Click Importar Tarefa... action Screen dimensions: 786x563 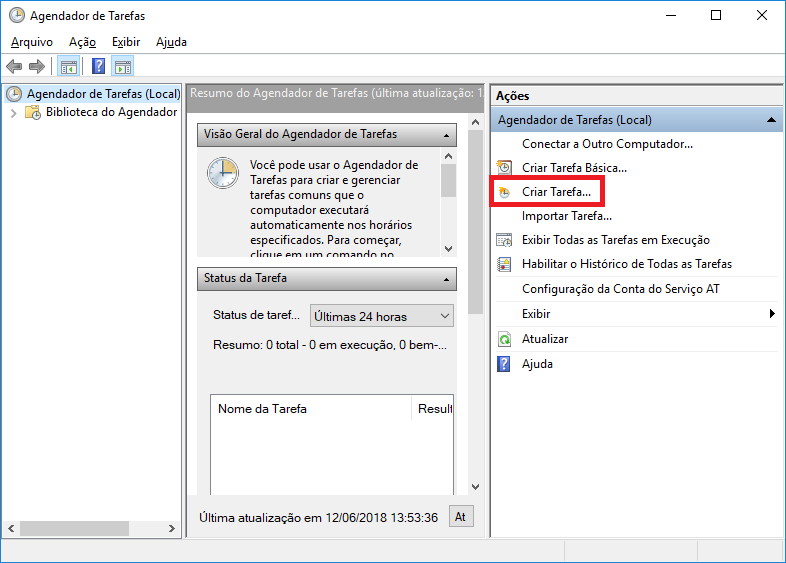click(x=566, y=216)
